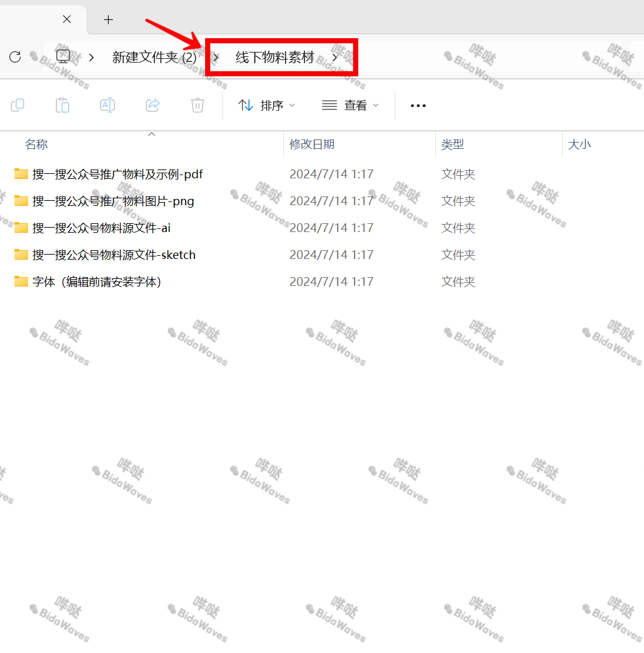The image size is (644, 653).
Task: Sort files by the 修改日期 column
Action: pos(313,144)
